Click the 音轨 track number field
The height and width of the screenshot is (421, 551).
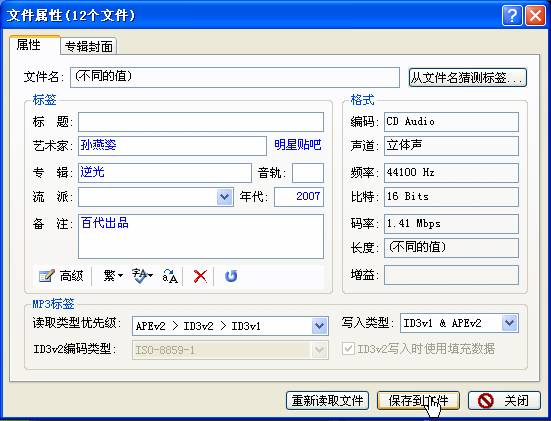[x=308, y=173]
